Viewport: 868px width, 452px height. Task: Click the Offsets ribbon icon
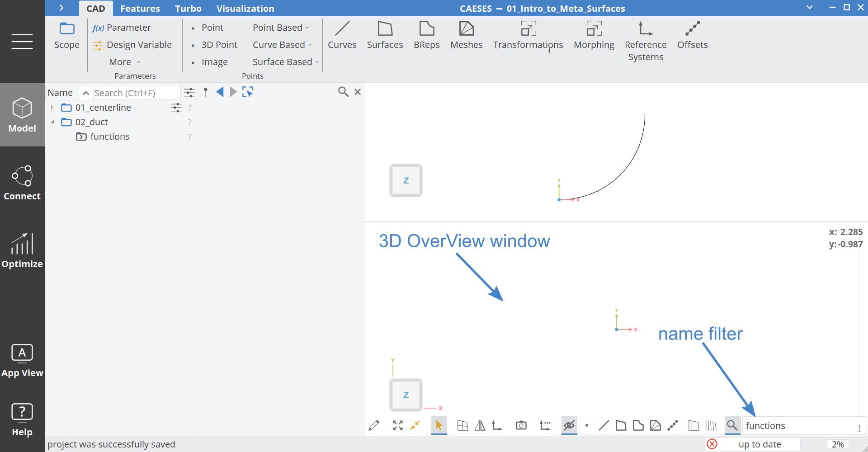click(x=692, y=35)
